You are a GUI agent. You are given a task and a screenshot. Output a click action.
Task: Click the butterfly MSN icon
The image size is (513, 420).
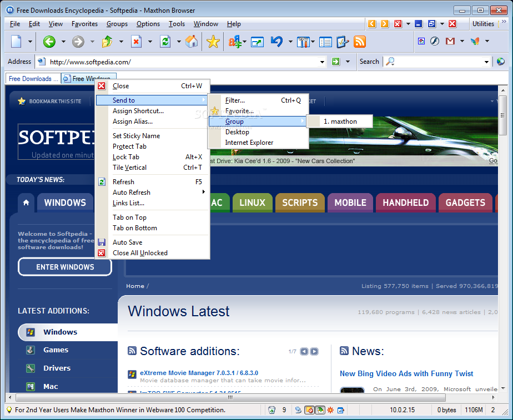pyautogui.click(x=475, y=41)
